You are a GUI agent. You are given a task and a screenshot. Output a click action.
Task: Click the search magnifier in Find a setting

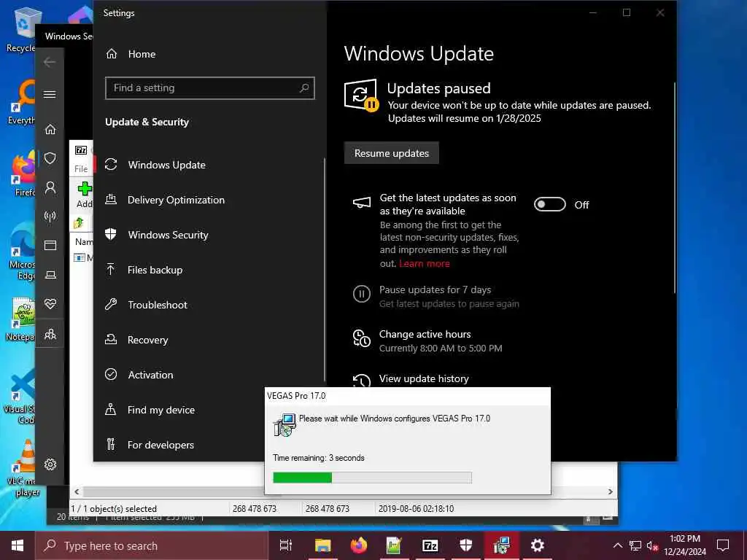[x=304, y=88]
